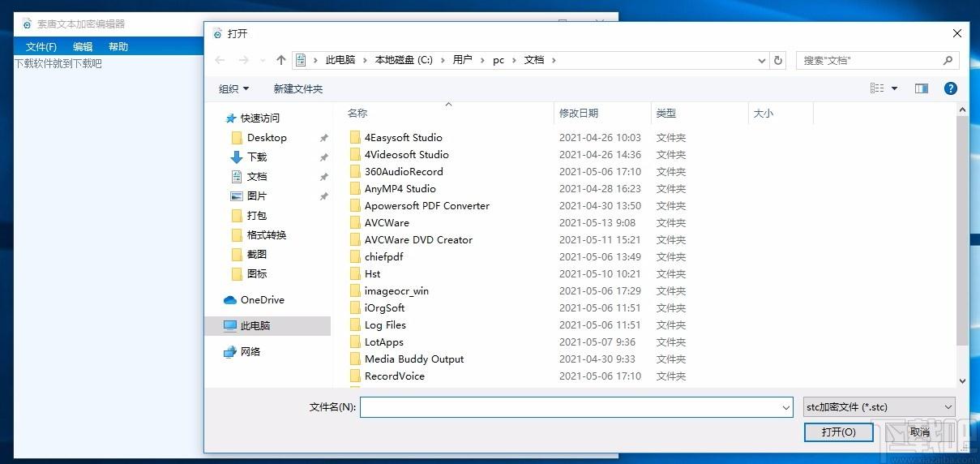Click the Back navigation arrow

pyautogui.click(x=220, y=60)
